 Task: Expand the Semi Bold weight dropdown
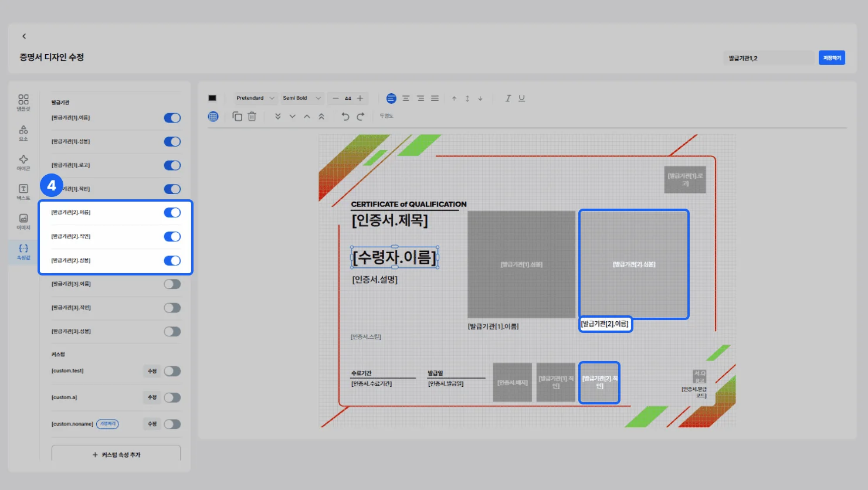(301, 98)
